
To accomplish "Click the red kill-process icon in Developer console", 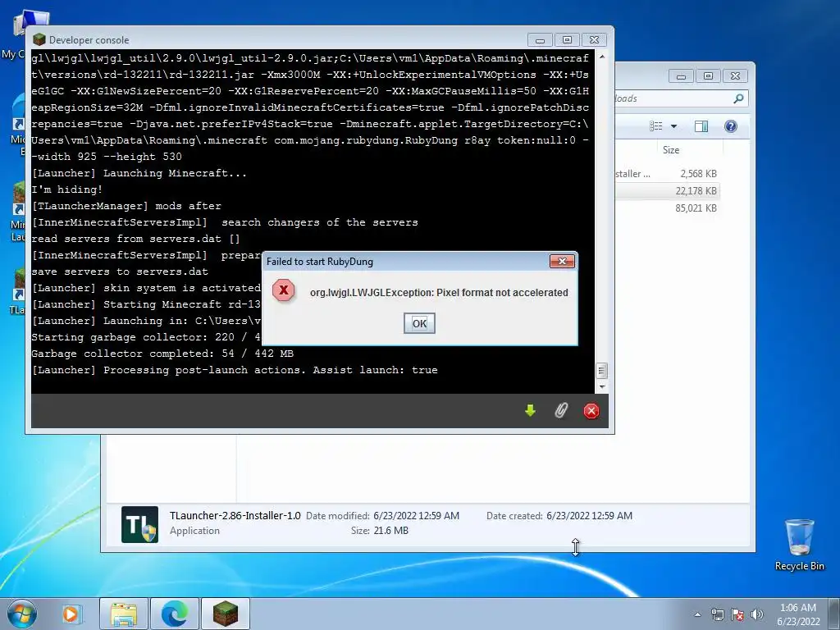I will 591,411.
